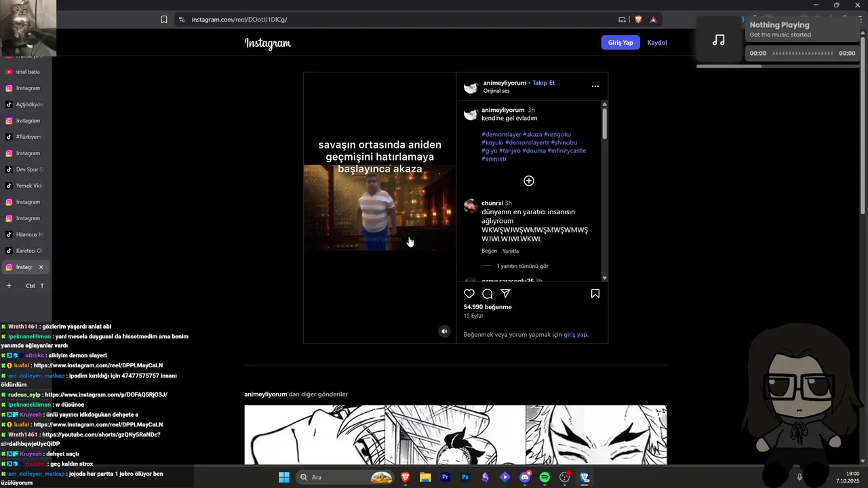Switch to the 'Açtjödkyöv' TikTok tab

tap(26, 104)
